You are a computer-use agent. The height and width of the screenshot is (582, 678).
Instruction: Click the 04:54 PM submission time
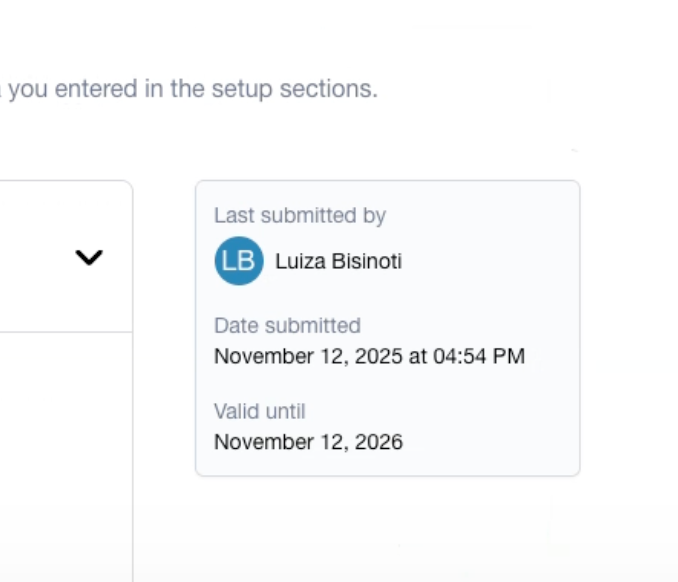pyautogui.click(x=478, y=356)
